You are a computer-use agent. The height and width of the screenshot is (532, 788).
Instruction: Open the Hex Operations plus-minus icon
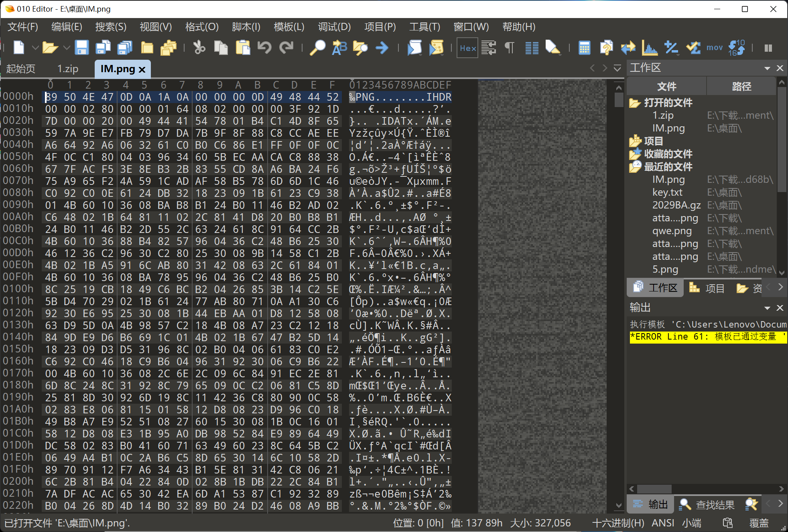point(671,48)
